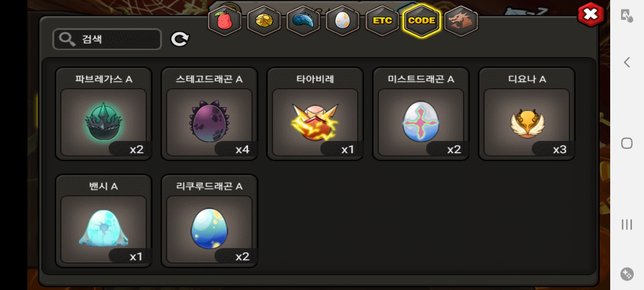Pick the 미스트드래곤 A egg
The height and width of the screenshot is (290, 644).
[x=421, y=114]
